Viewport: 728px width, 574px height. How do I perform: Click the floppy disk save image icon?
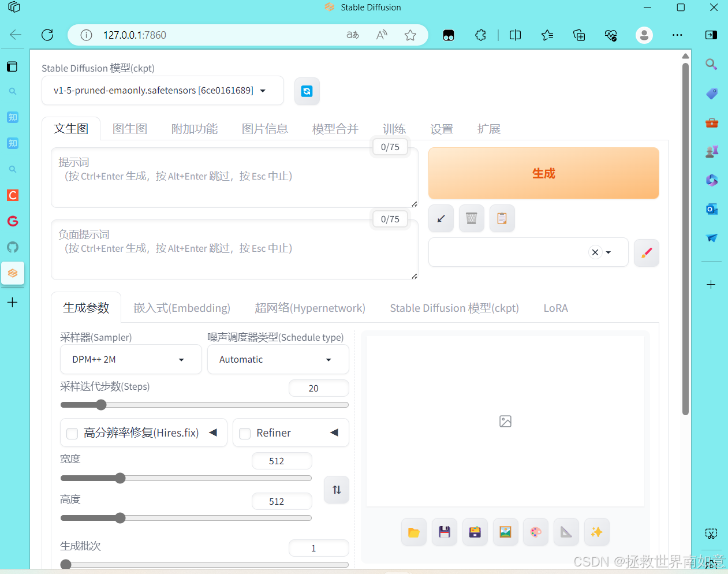445,532
